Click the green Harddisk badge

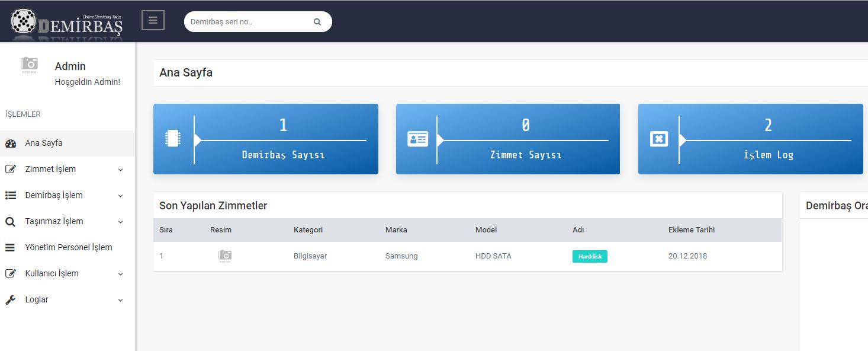point(590,256)
